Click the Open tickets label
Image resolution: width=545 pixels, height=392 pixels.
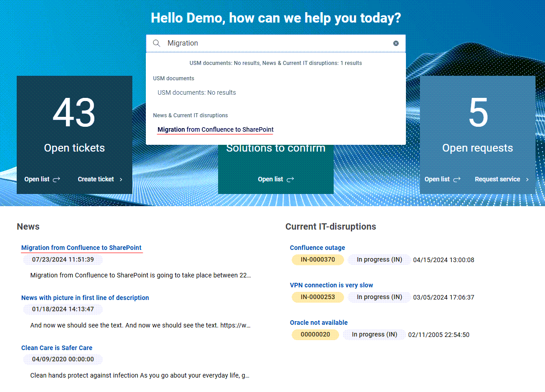click(75, 148)
